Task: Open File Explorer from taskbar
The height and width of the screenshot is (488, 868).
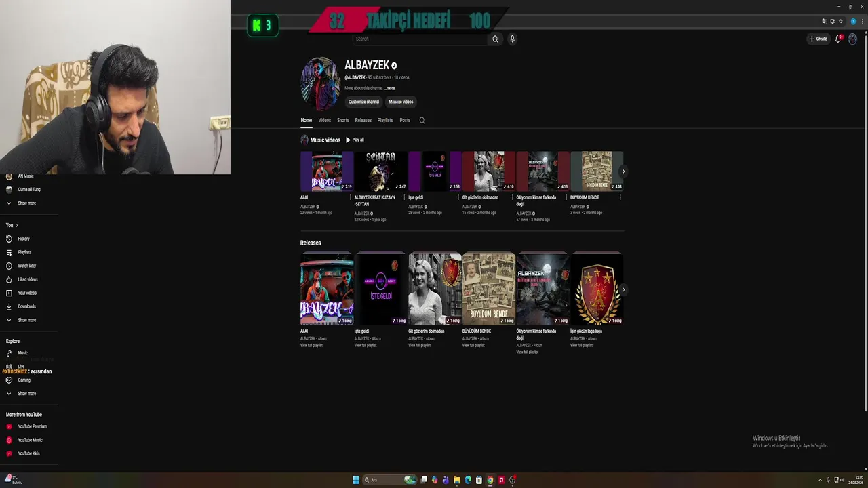Action: tap(456, 480)
